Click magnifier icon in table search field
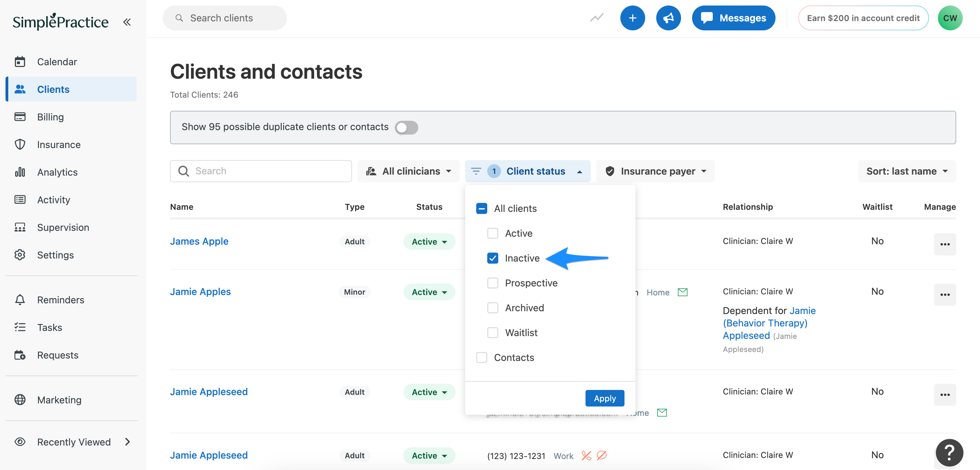This screenshot has height=470, width=980. click(x=183, y=171)
